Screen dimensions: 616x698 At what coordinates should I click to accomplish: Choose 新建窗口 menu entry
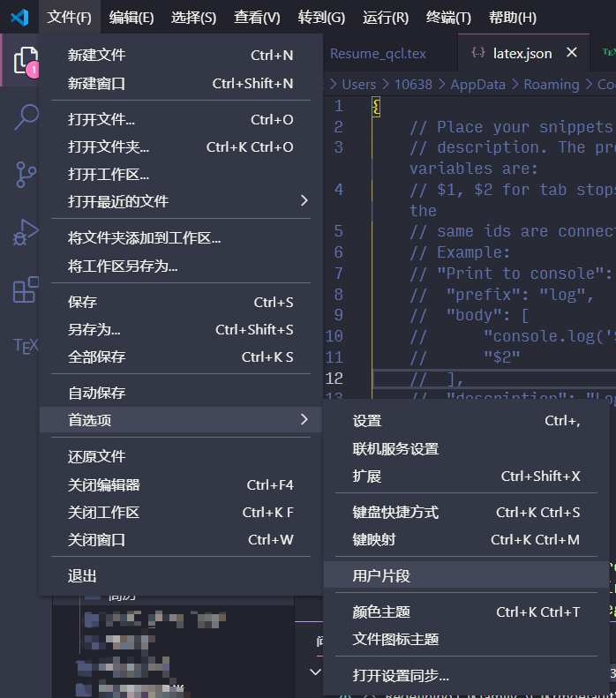click(x=181, y=83)
